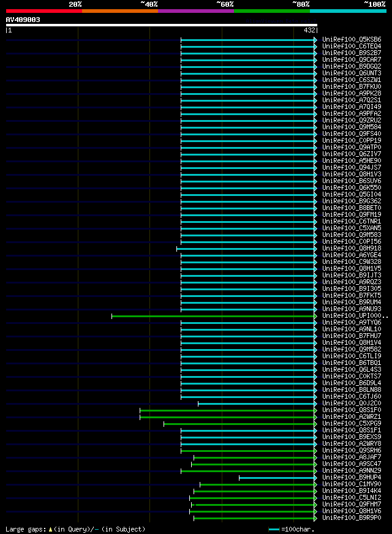Select the UniRef100_Q9M584 label
Screen dimensions: 392x534
(352, 127)
